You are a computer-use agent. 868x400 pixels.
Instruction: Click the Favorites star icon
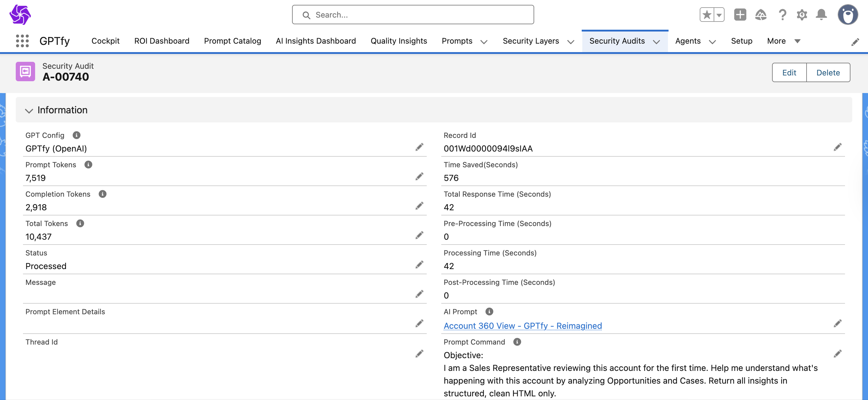click(707, 15)
